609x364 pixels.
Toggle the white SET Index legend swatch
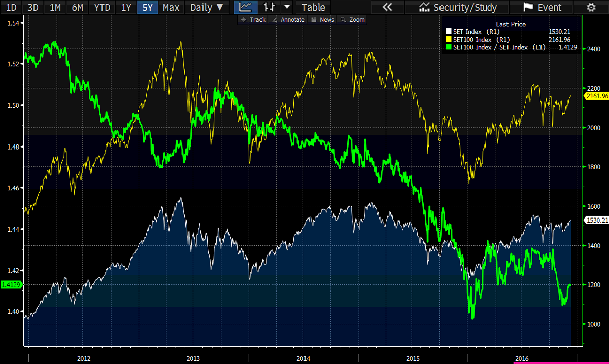449,31
